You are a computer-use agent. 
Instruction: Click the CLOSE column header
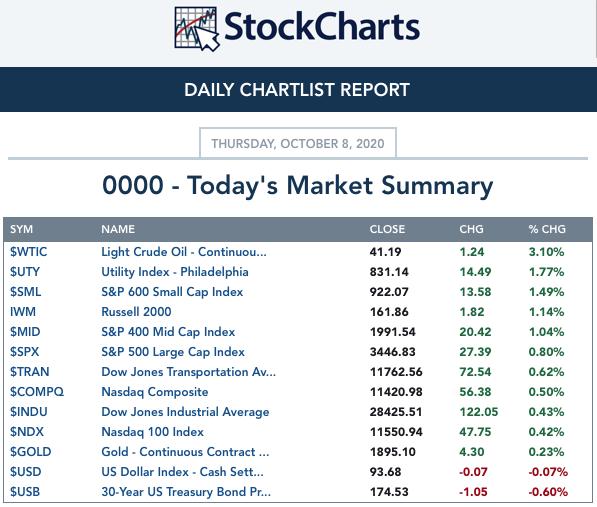pos(387,229)
